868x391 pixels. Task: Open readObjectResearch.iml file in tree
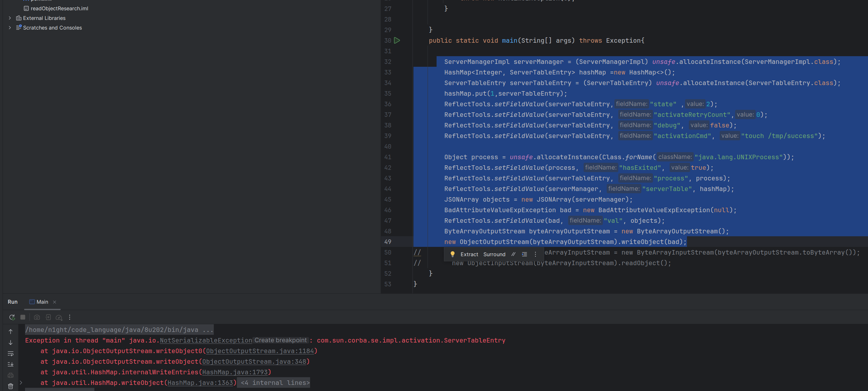pyautogui.click(x=59, y=8)
